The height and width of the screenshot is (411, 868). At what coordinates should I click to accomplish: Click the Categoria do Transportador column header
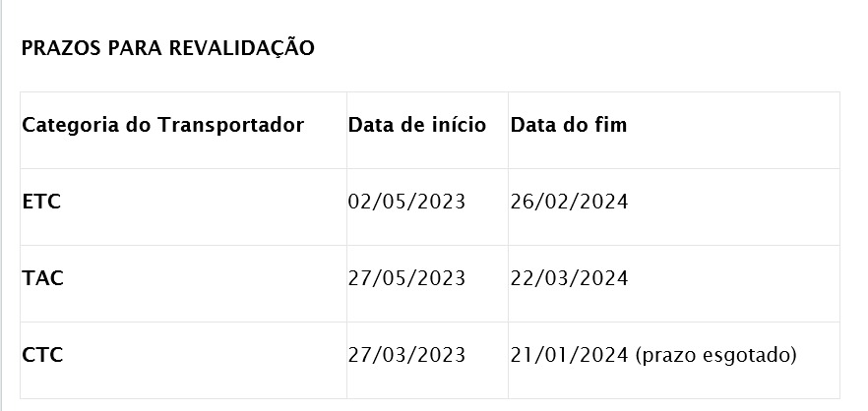[162, 125]
